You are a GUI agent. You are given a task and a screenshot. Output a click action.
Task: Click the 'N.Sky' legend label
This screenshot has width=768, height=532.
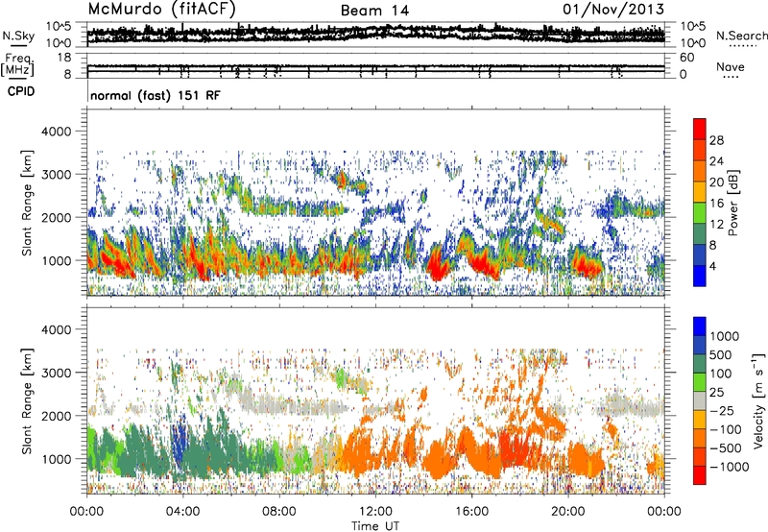[18, 36]
